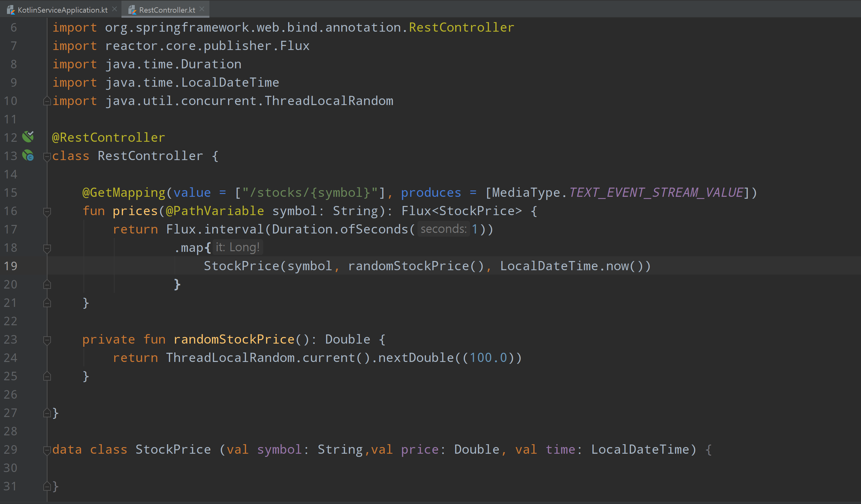The height and width of the screenshot is (504, 861).
Task: Click the @GetMapping annotation
Action: click(x=124, y=193)
